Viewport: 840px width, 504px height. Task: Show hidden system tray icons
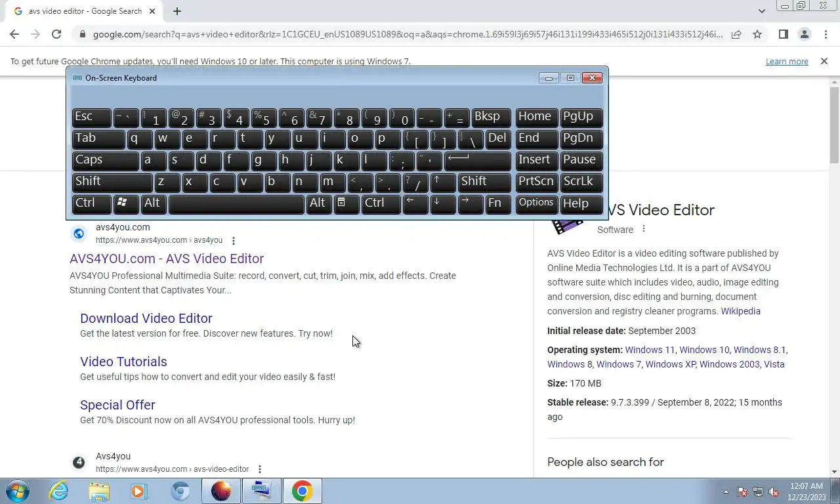coord(726,492)
